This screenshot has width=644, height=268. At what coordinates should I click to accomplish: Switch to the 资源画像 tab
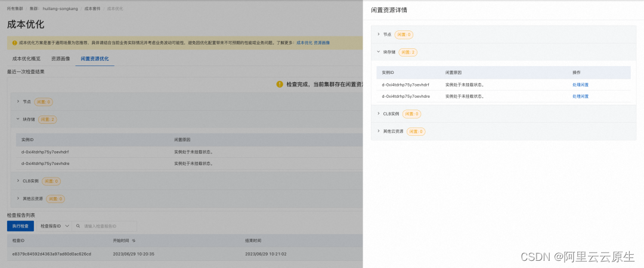[x=60, y=59]
